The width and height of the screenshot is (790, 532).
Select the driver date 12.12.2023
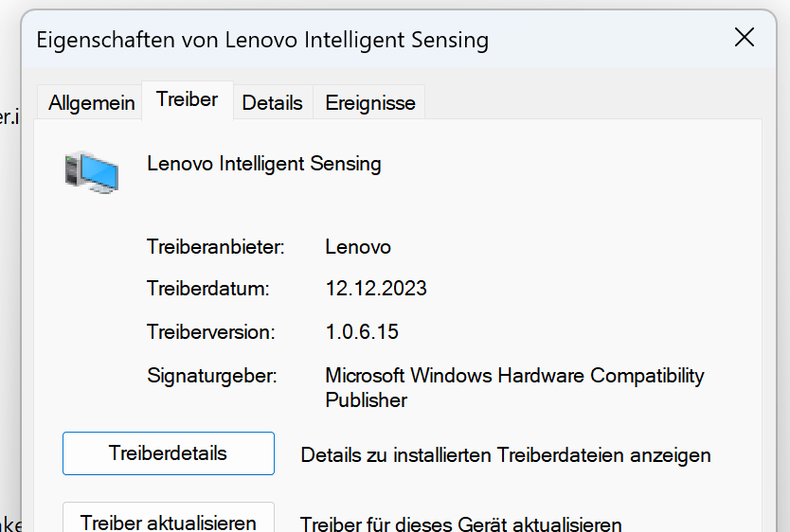click(x=376, y=289)
